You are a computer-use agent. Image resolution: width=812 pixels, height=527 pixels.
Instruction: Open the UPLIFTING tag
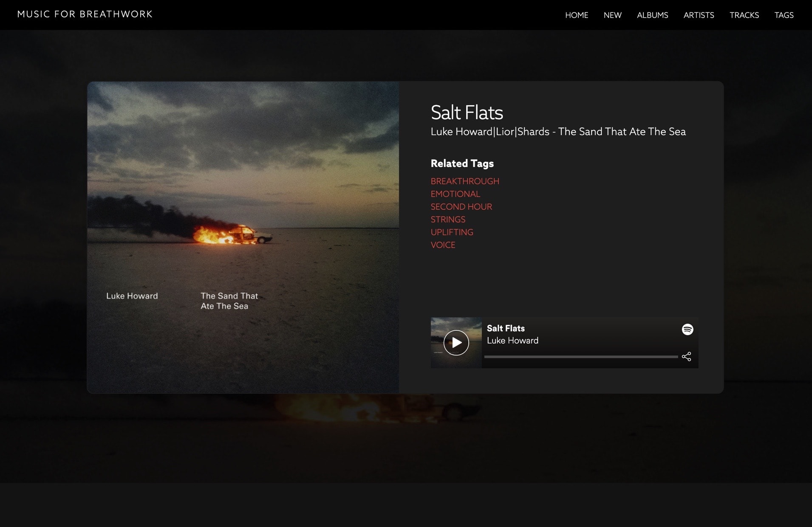452,232
